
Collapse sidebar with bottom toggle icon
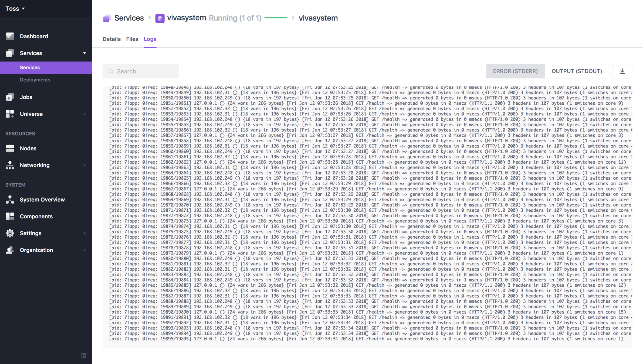[x=83, y=356]
